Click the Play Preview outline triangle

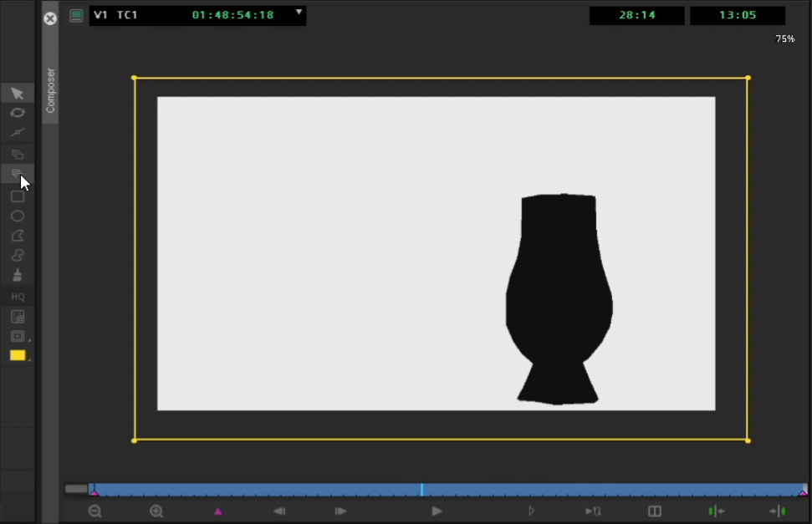click(x=531, y=511)
